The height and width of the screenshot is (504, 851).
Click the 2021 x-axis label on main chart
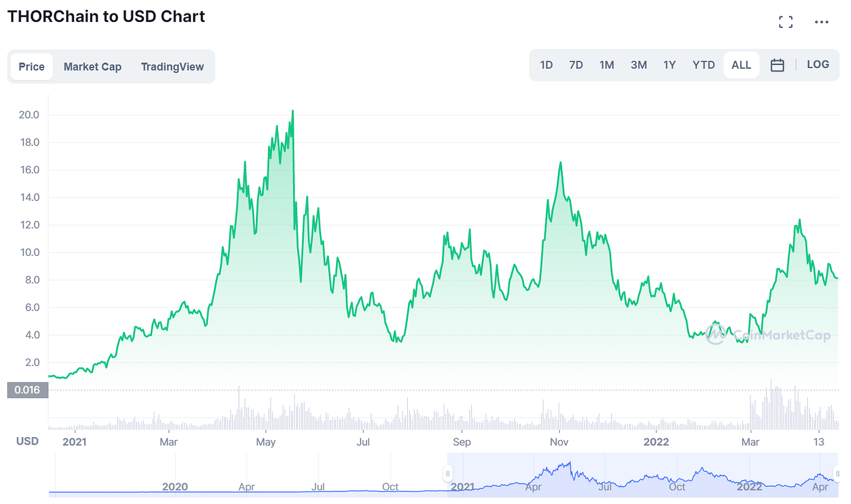pos(75,441)
